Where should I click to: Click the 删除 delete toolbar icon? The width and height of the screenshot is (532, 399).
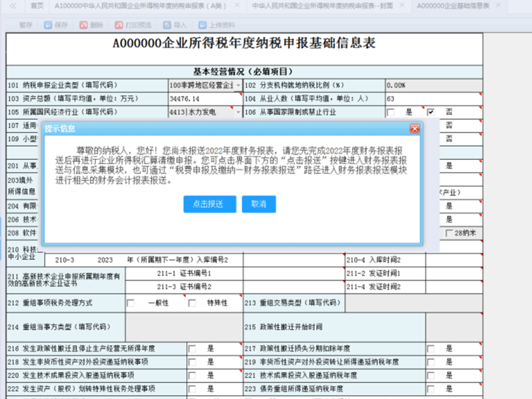[83, 25]
